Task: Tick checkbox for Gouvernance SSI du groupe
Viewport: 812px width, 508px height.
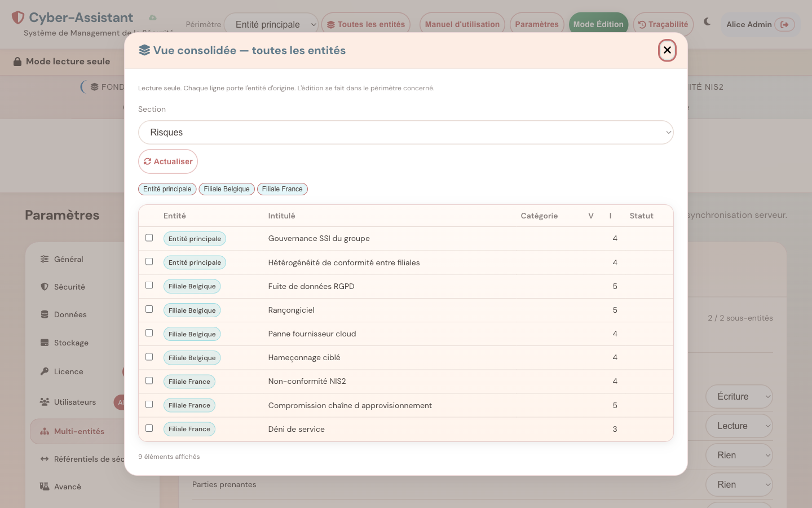Action: [149, 238]
